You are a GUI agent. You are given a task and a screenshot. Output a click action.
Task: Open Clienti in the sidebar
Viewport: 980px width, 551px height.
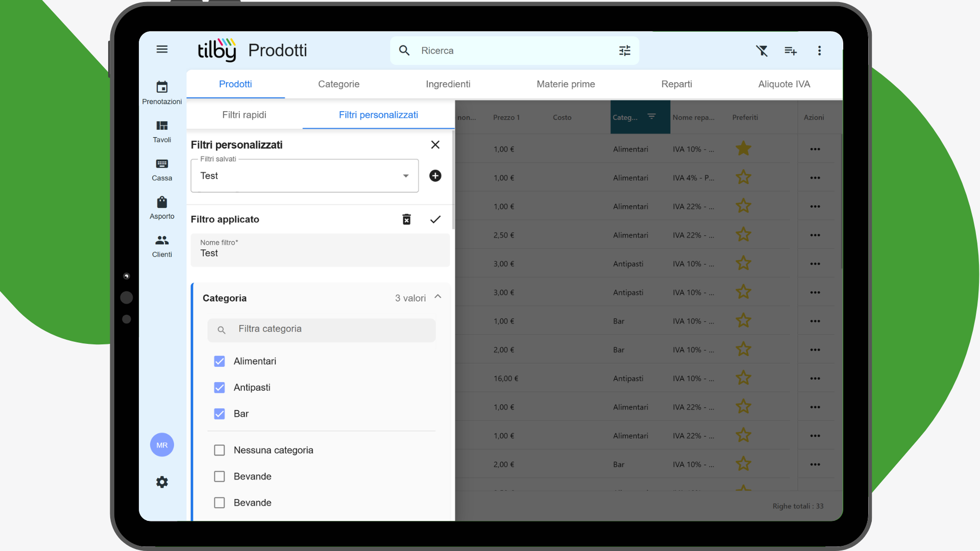[162, 246]
